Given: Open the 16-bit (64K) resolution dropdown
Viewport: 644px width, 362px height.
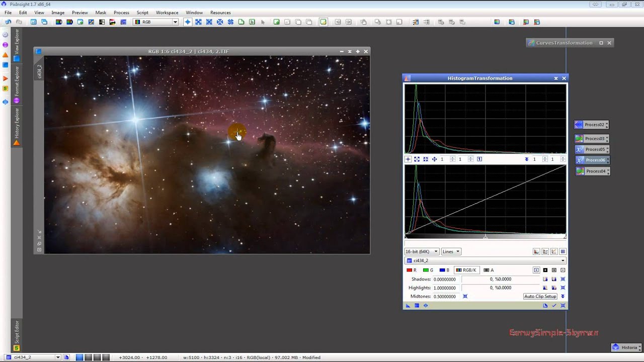Looking at the screenshot, I should pos(422,251).
